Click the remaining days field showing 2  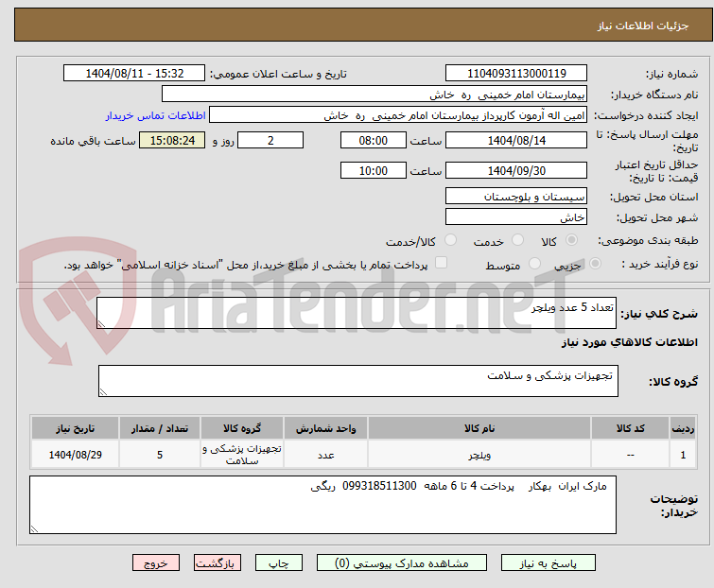(x=270, y=140)
